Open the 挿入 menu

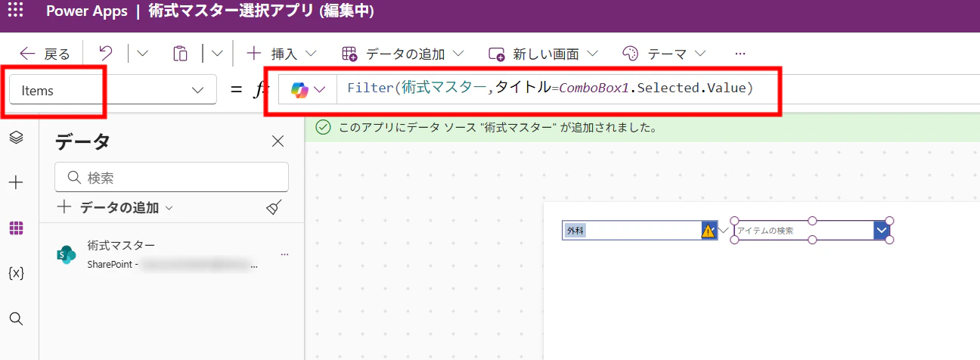tap(281, 54)
